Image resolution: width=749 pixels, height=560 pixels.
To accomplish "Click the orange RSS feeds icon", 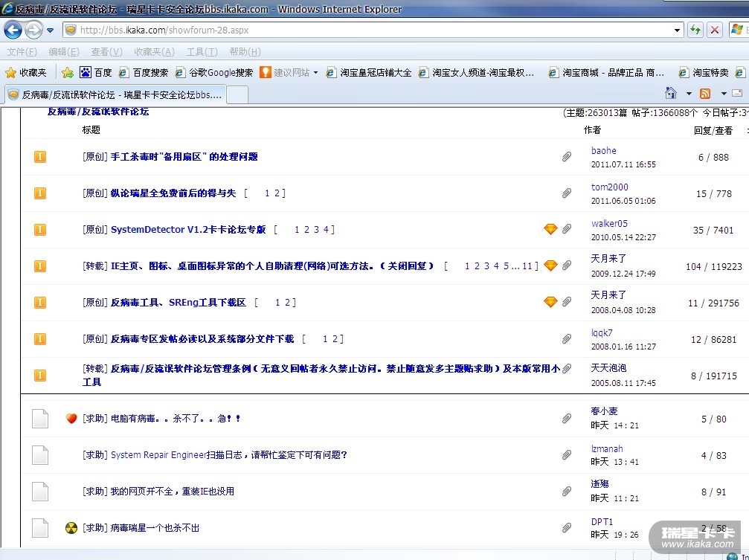I will (x=705, y=94).
